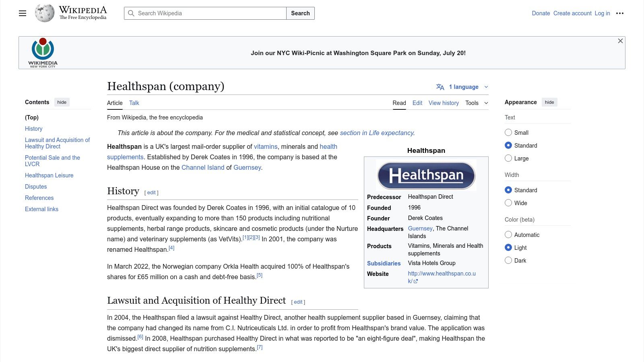Click Subsidiaries link in infobox
Image resolution: width=644 pixels, height=362 pixels.
[384, 263]
